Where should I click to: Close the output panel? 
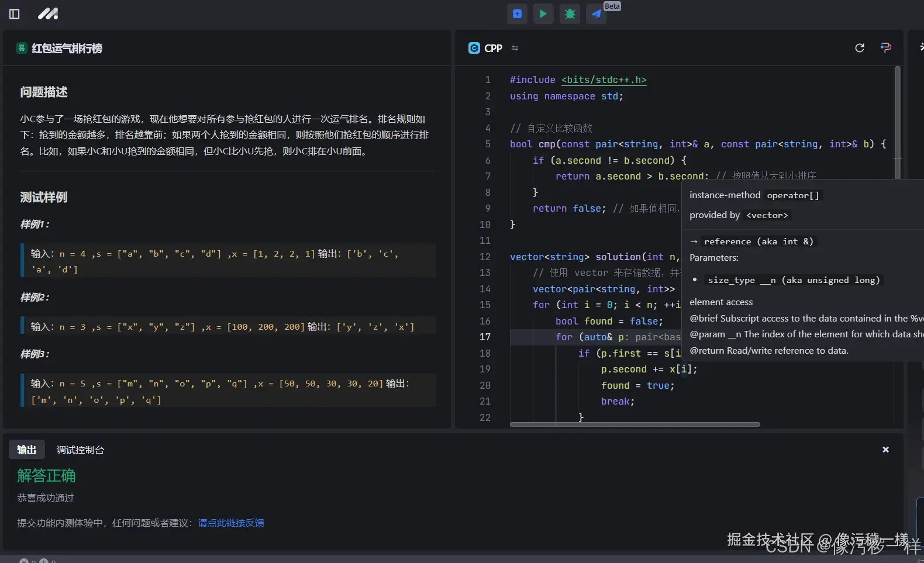[x=885, y=450]
